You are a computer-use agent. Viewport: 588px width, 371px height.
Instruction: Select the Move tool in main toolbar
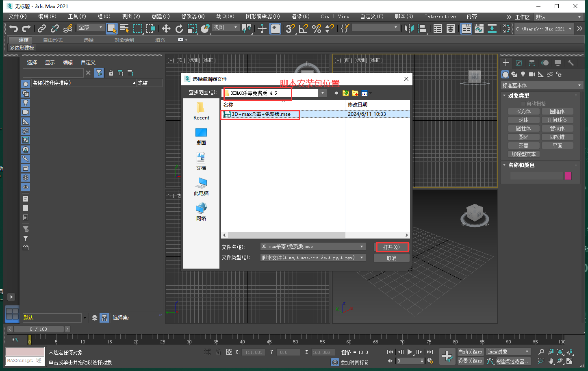pyautogui.click(x=166, y=28)
